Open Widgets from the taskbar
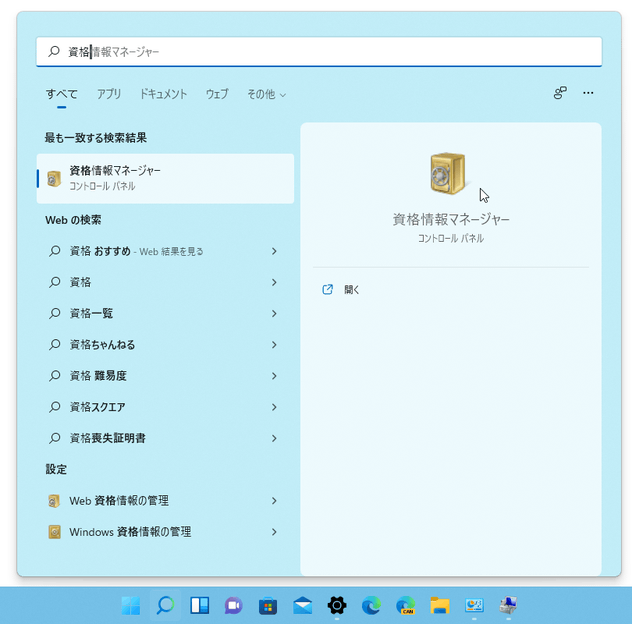 pyautogui.click(x=200, y=605)
